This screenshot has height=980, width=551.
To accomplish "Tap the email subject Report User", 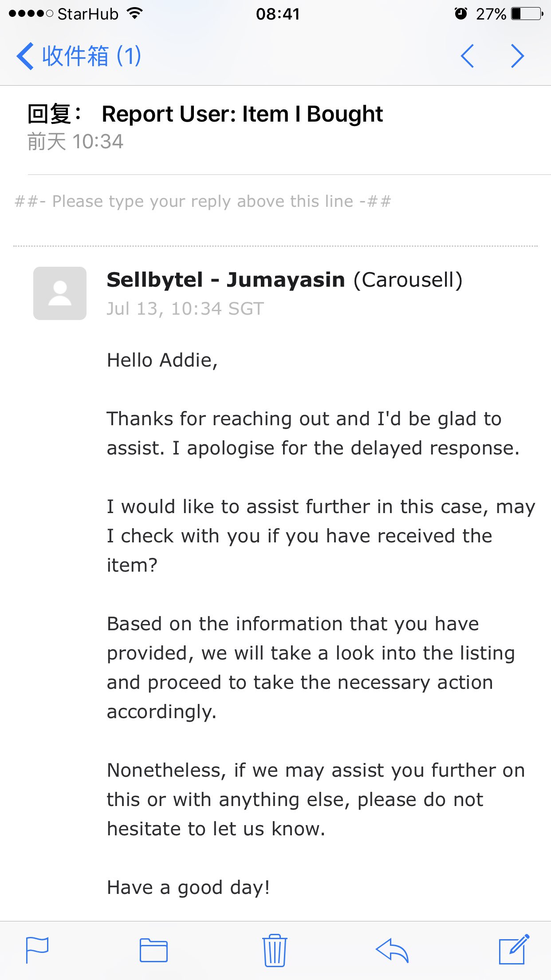I will 242,114.
